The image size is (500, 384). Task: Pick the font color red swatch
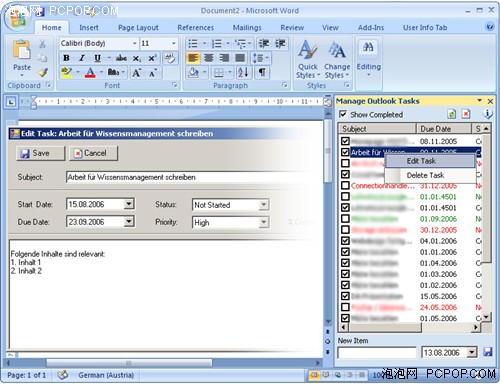tap(90, 72)
